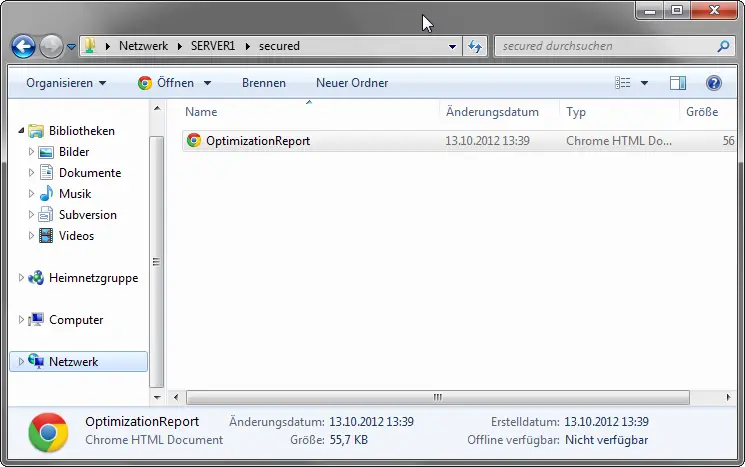Screen dimensions: 745x467
Task: Select the OptimizationReport file row
Action: (459, 141)
